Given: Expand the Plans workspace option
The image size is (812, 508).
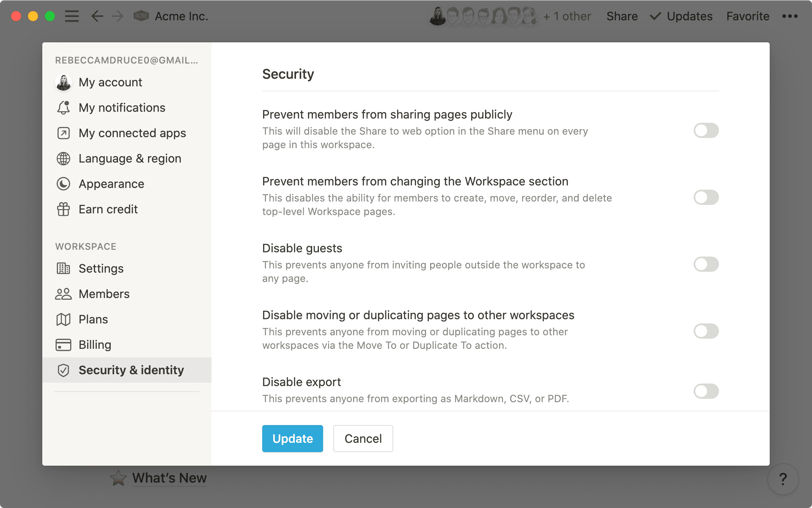Looking at the screenshot, I should (93, 319).
